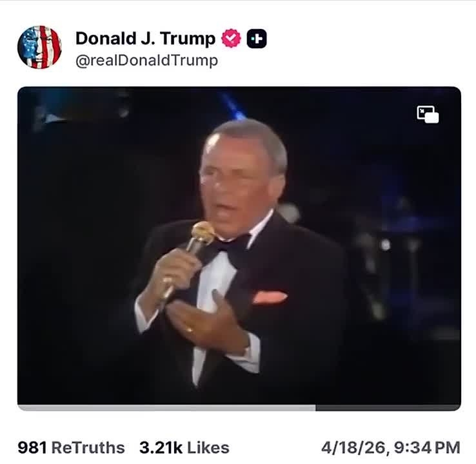This screenshot has height=464, width=476.
Task: View the 3.21k Likes list
Action: click(x=184, y=448)
